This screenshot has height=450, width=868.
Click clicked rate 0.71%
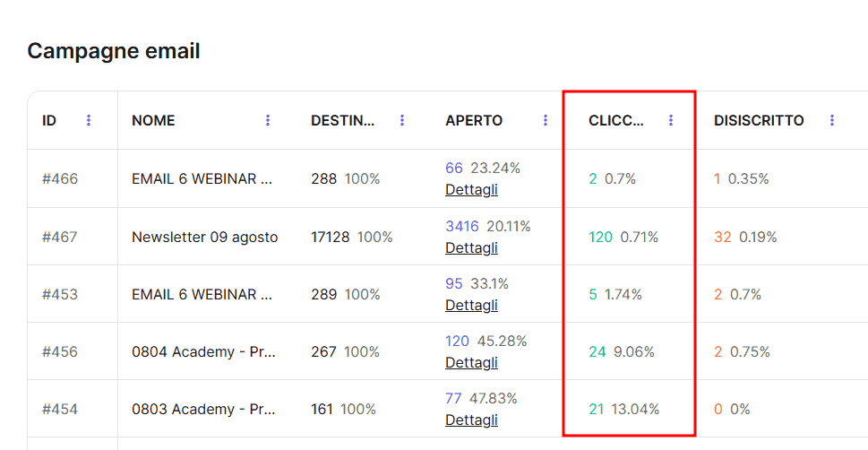[x=639, y=238]
